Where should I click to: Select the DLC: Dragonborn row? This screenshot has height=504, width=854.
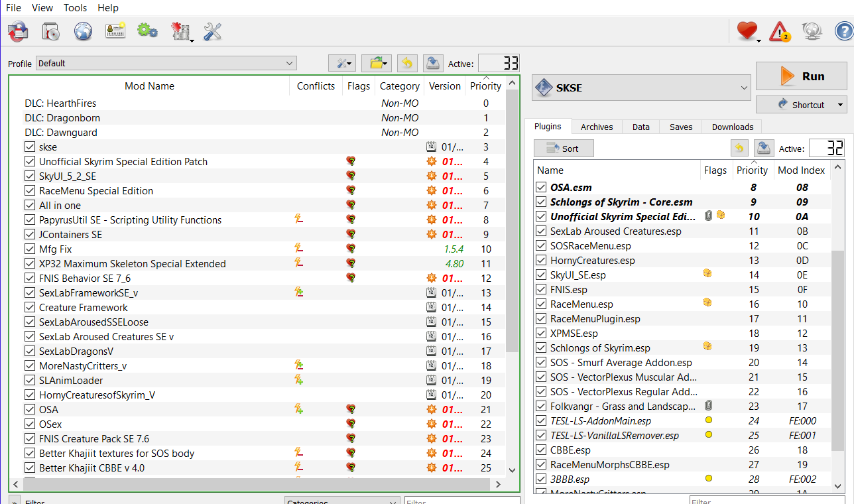(257, 118)
